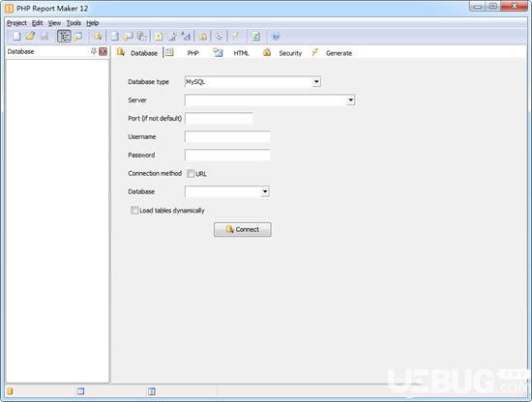Click the New Project blank page icon
Viewport: 532px width, 402px height.
[x=16, y=36]
